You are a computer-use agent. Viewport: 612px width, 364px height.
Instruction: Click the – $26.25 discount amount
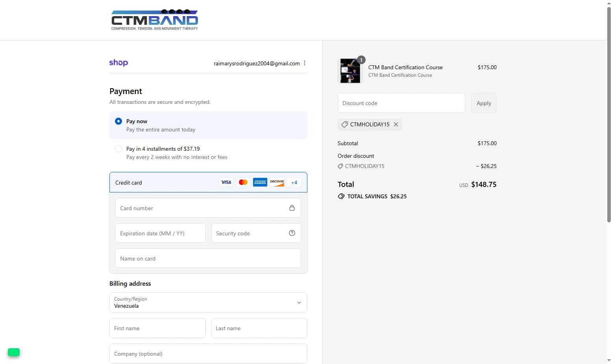tap(486, 166)
